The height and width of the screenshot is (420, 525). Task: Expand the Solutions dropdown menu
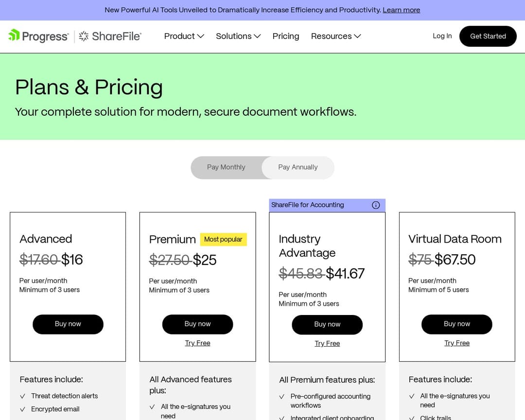click(238, 36)
